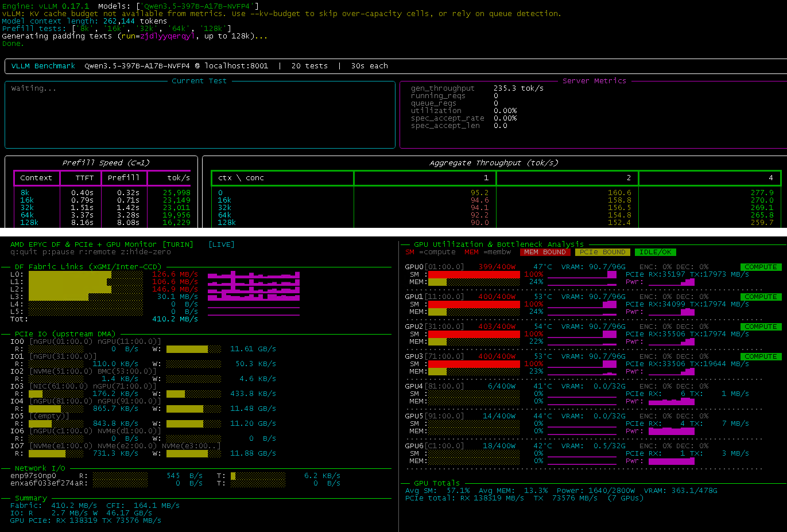Click the DF Fabric Links section title
787x532 pixels.
88,267
